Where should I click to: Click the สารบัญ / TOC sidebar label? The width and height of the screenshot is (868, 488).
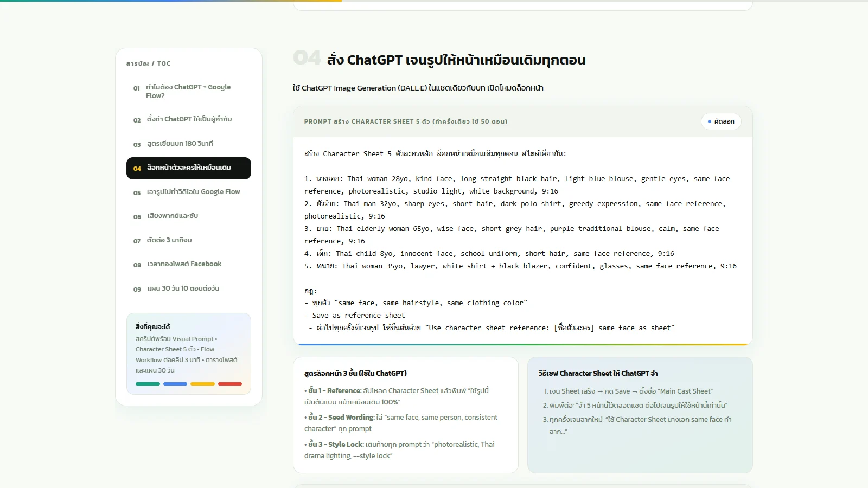pyautogui.click(x=149, y=63)
